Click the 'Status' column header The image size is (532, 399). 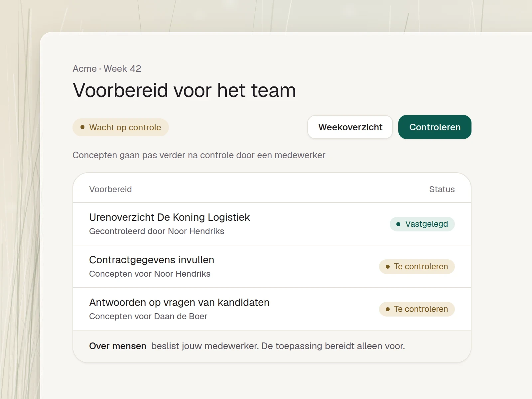pyautogui.click(x=442, y=189)
